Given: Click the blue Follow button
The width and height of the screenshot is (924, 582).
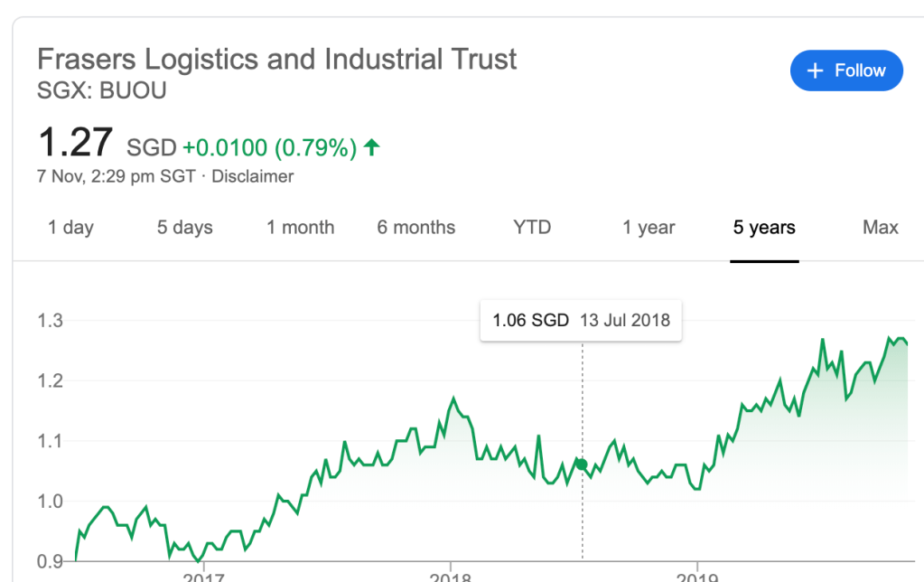Looking at the screenshot, I should [845, 70].
